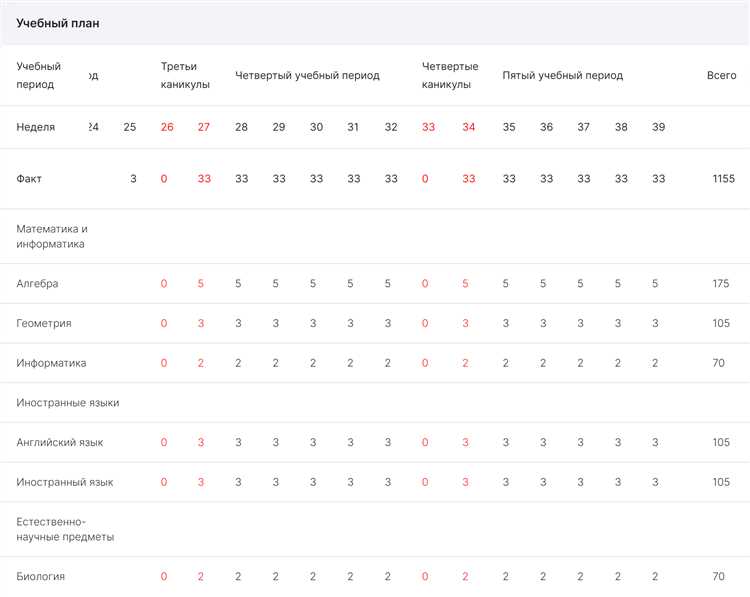This screenshot has width=750, height=597.
Task: Click the Иностранные языки group header
Action: [67, 403]
